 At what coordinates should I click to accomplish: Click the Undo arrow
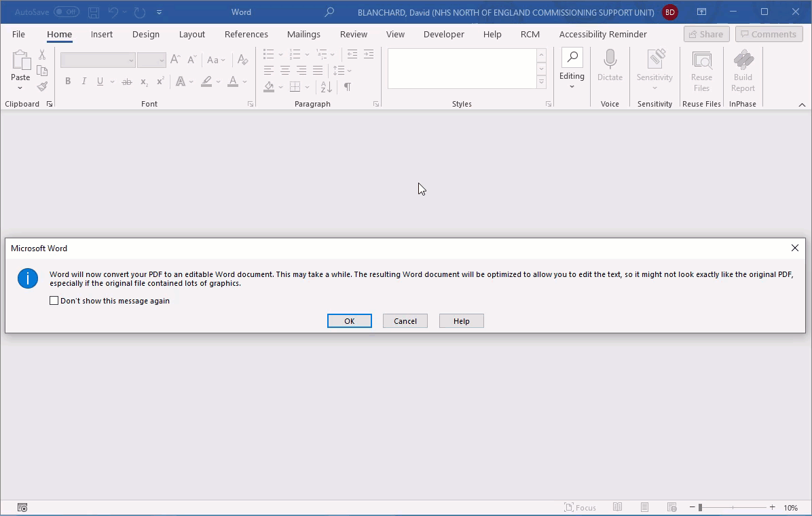coord(113,12)
